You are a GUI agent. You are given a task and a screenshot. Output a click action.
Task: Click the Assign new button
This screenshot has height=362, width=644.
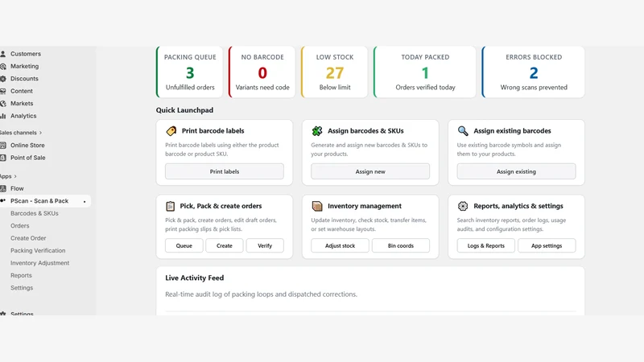(370, 171)
